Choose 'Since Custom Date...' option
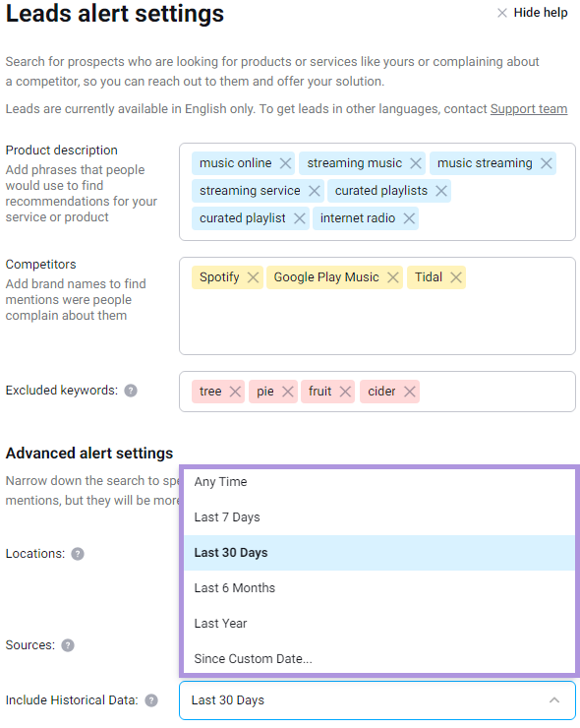Screen dimensions: 580x728 click(x=379, y=658)
